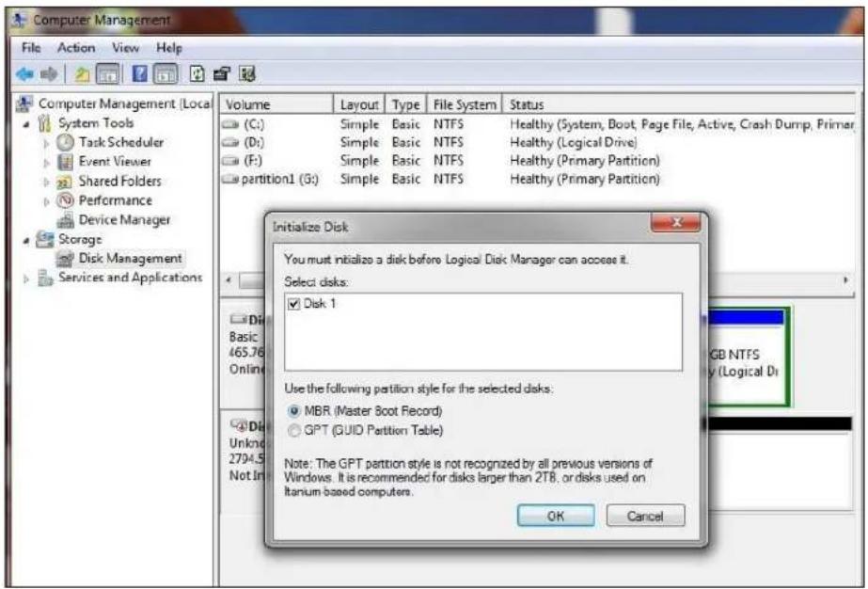Click the Storage icon in tree
Screen dimensions: 868x589
(x=45, y=239)
